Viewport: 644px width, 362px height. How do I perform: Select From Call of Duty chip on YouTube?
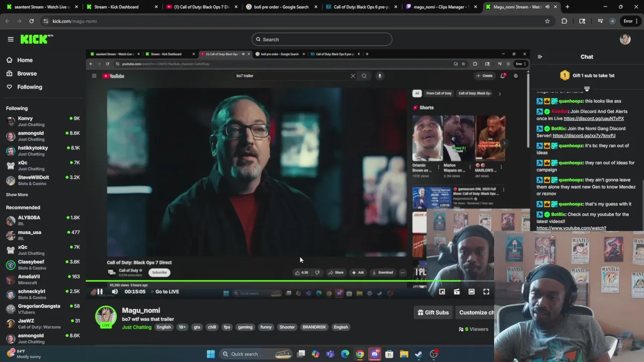point(439,94)
